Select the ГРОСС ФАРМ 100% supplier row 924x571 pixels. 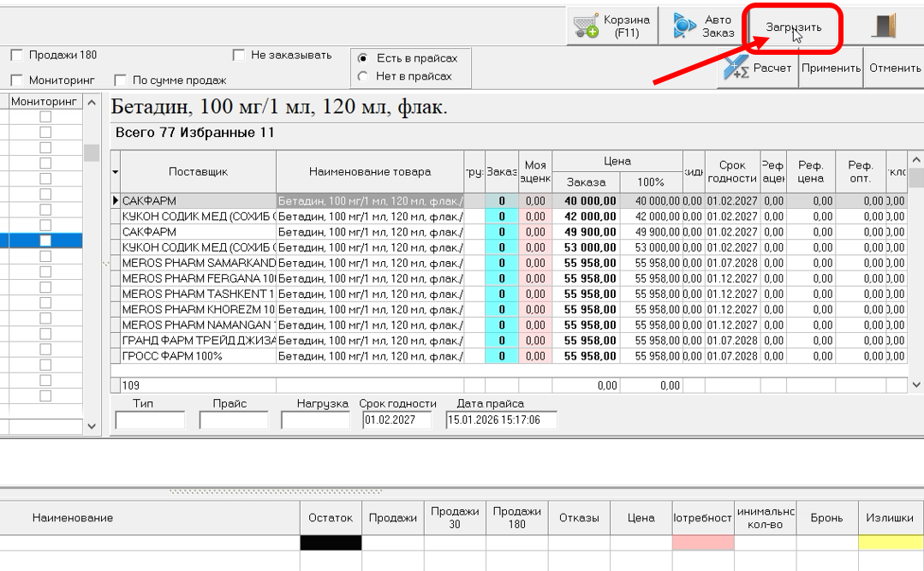click(198, 356)
